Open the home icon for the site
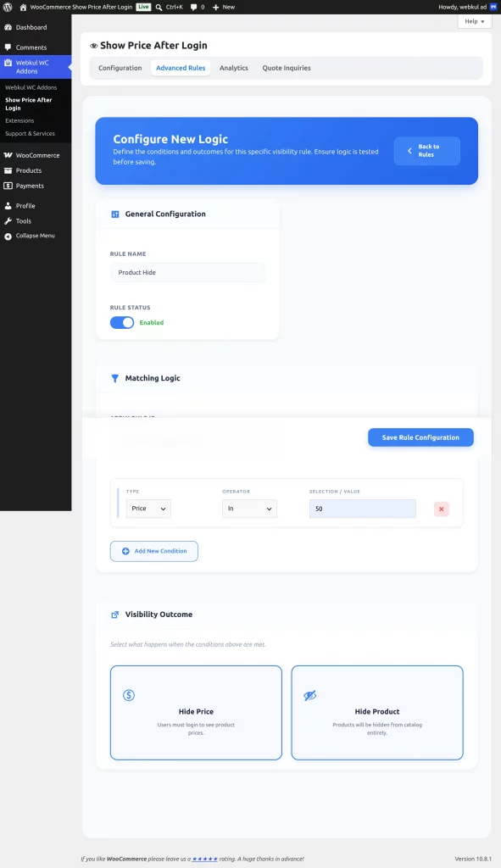 [23, 7]
